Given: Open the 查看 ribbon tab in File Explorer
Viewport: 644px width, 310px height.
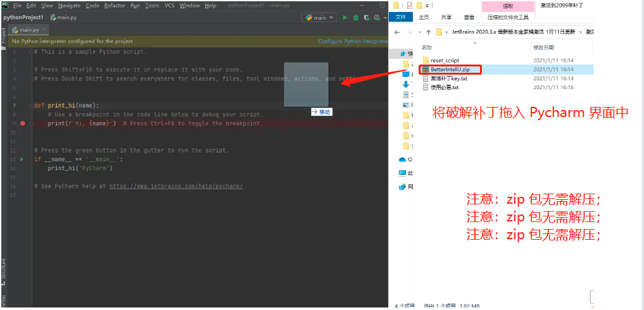Looking at the screenshot, I should pos(469,17).
